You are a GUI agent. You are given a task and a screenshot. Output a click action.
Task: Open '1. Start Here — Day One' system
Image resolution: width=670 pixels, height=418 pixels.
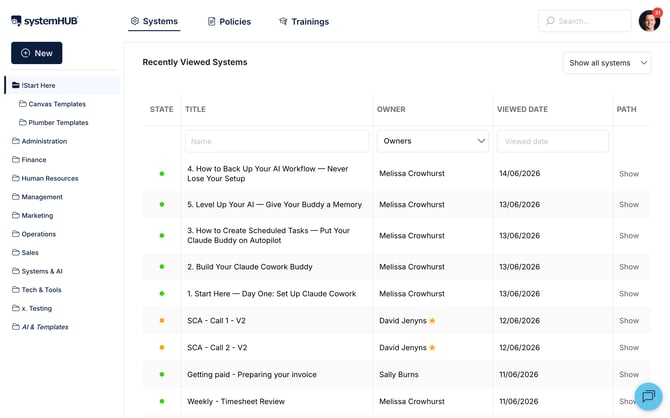pyautogui.click(x=271, y=294)
